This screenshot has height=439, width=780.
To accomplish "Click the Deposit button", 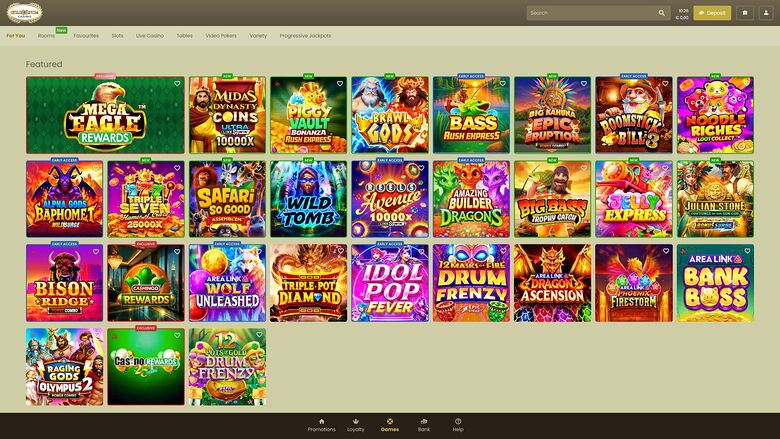I will 712,13.
